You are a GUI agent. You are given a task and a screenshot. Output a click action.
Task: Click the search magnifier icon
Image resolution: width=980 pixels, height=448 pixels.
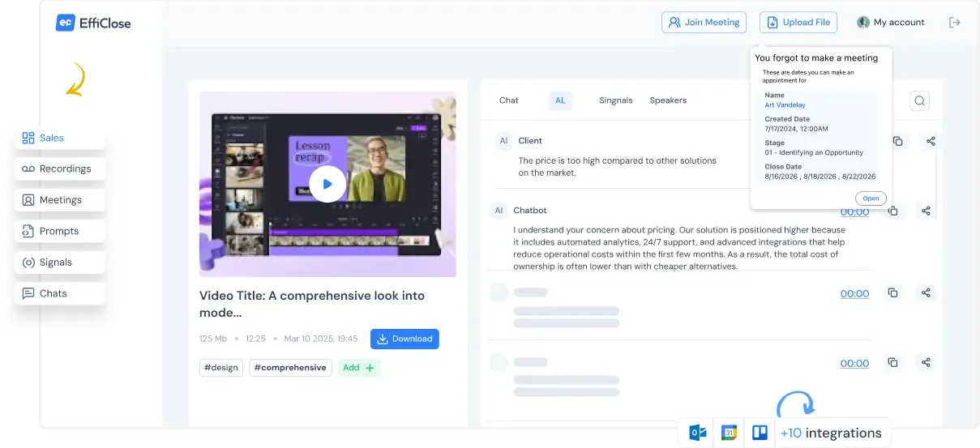coord(919,100)
